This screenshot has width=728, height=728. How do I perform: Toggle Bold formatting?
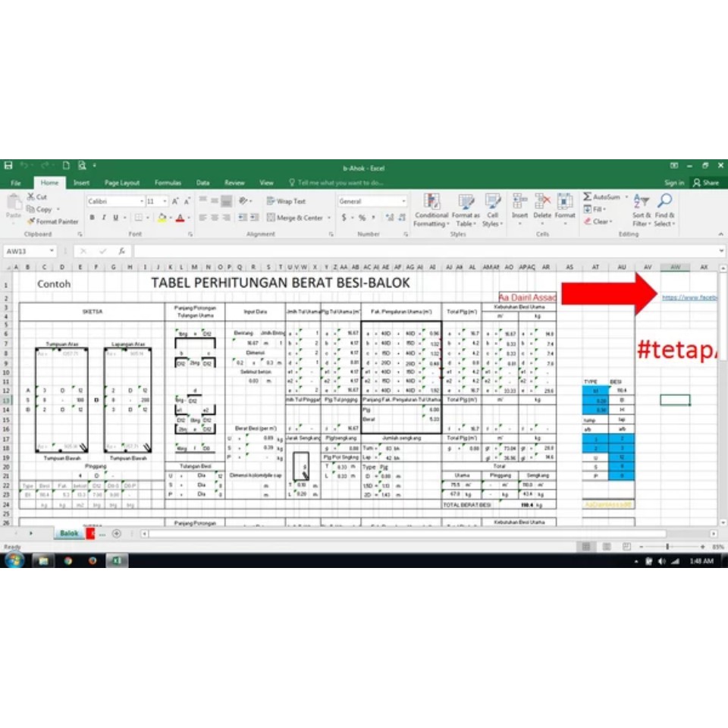(x=92, y=218)
